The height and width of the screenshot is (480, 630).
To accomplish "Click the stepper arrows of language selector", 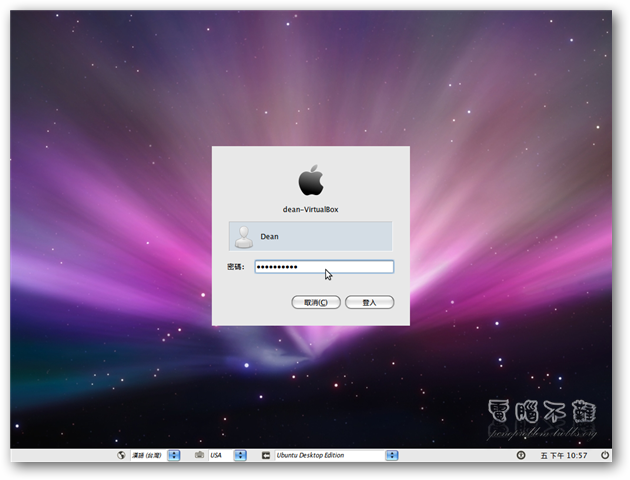I will (x=174, y=455).
